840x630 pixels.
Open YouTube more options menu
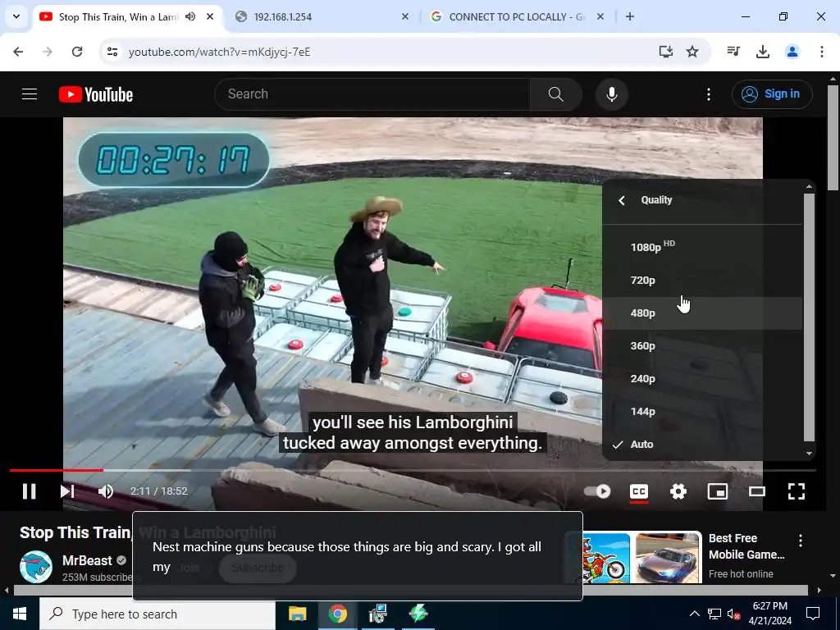[708, 94]
